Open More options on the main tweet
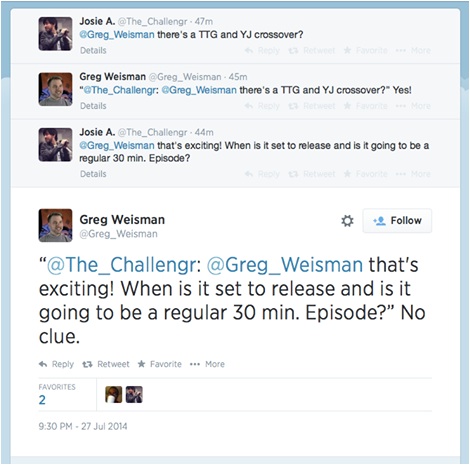Screen dimensions: 470x469 [207, 364]
